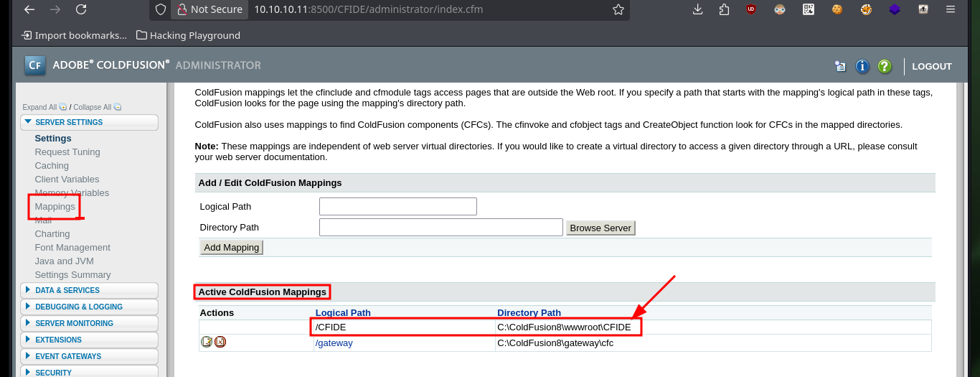The image size is (980, 377).
Task: Click the face-with-glasses extension icon
Action: (x=781, y=9)
